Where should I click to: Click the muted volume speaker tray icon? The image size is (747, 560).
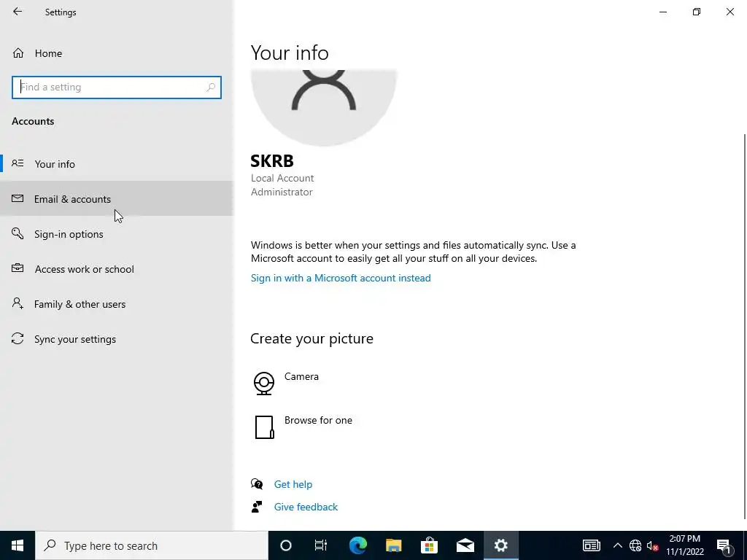point(652,545)
